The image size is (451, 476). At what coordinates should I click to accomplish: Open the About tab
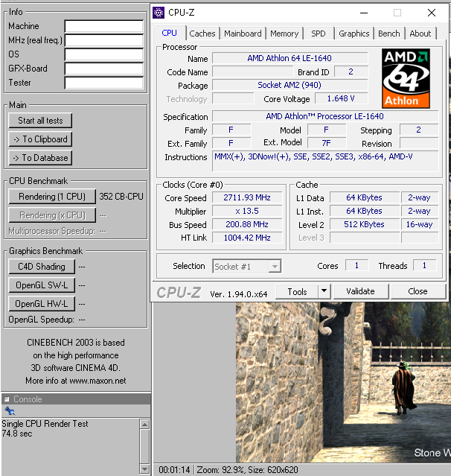420,34
